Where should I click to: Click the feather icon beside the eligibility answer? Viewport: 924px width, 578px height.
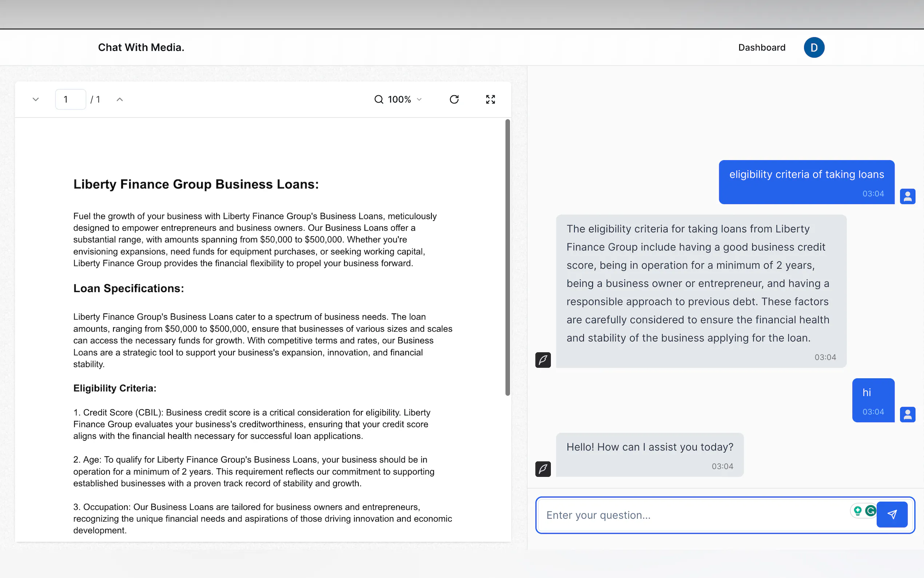[x=543, y=360]
